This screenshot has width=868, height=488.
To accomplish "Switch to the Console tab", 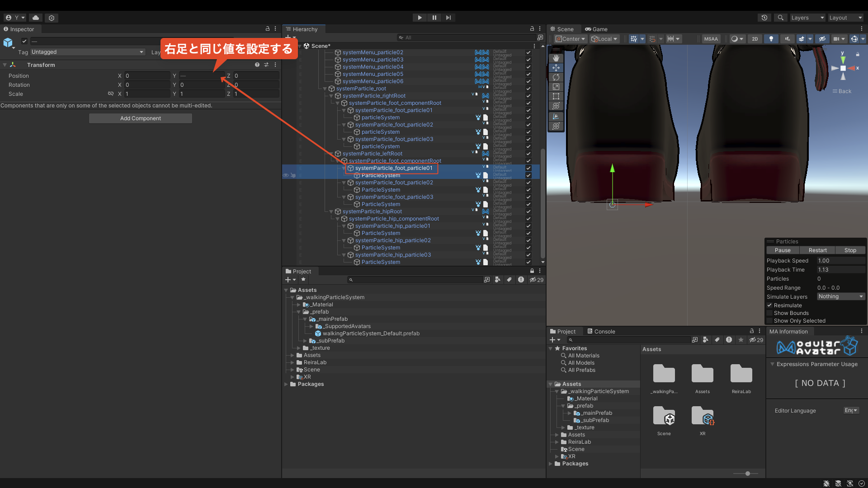I will point(601,331).
